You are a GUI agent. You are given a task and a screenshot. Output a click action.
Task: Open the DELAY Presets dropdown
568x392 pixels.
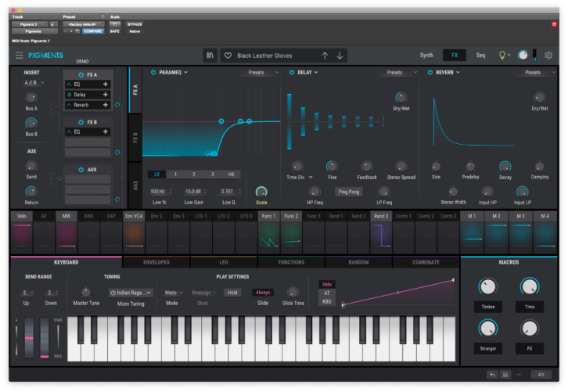[398, 73]
